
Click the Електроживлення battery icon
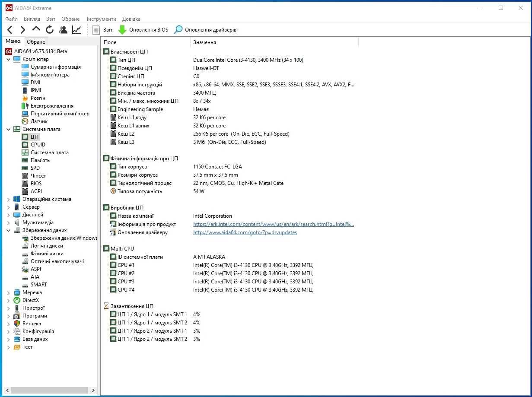(25, 106)
